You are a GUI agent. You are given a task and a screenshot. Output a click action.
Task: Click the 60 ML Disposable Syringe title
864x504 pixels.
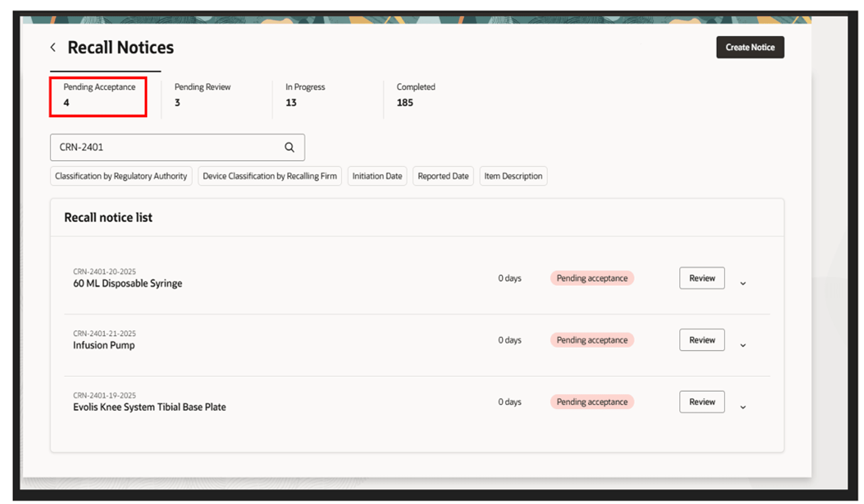(x=127, y=283)
